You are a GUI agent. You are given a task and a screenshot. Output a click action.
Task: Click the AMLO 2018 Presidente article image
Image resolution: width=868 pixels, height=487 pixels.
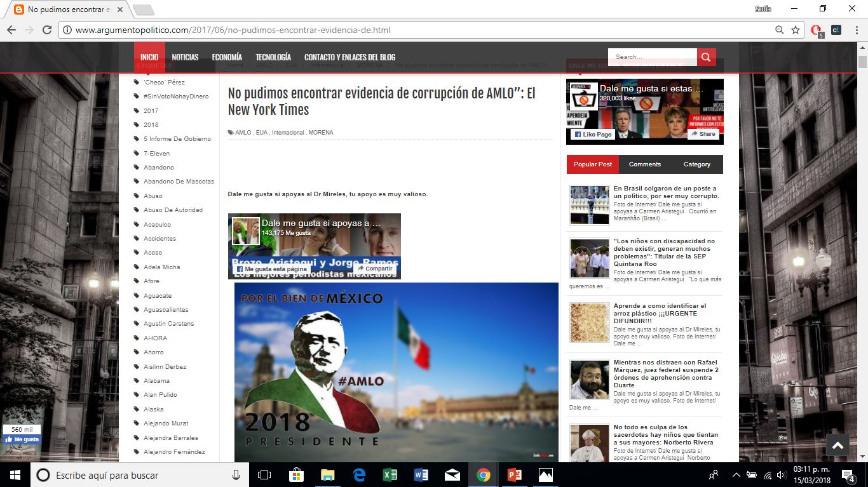(x=396, y=372)
